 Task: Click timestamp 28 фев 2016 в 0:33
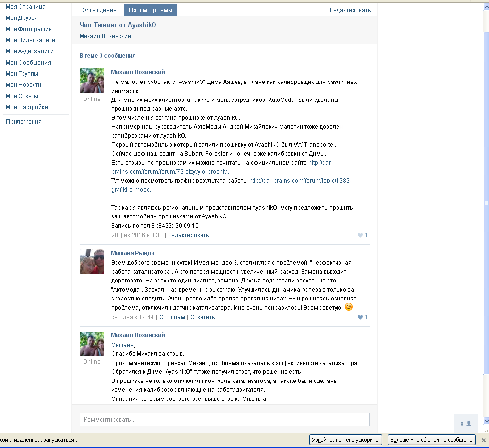pyautogui.click(x=137, y=235)
